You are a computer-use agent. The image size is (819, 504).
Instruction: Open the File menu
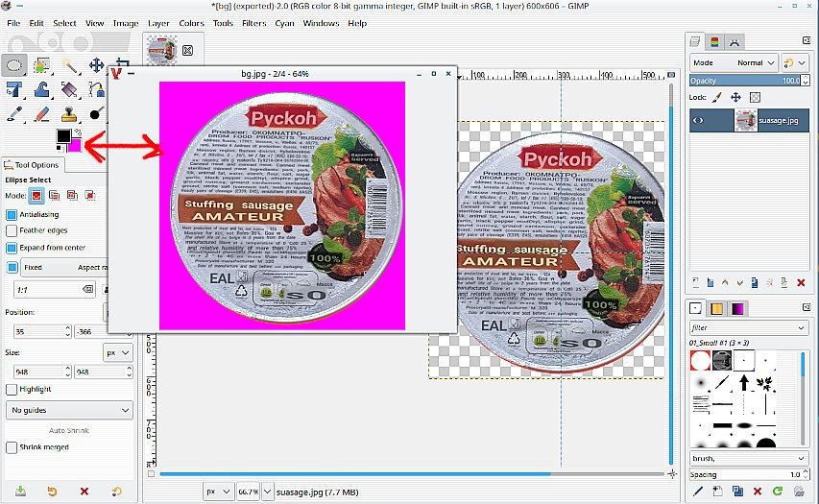tap(13, 23)
